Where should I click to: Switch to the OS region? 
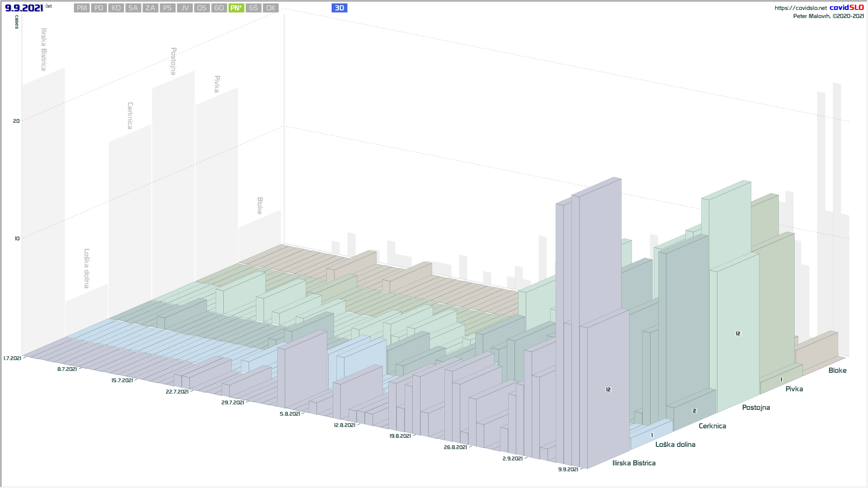(x=202, y=8)
